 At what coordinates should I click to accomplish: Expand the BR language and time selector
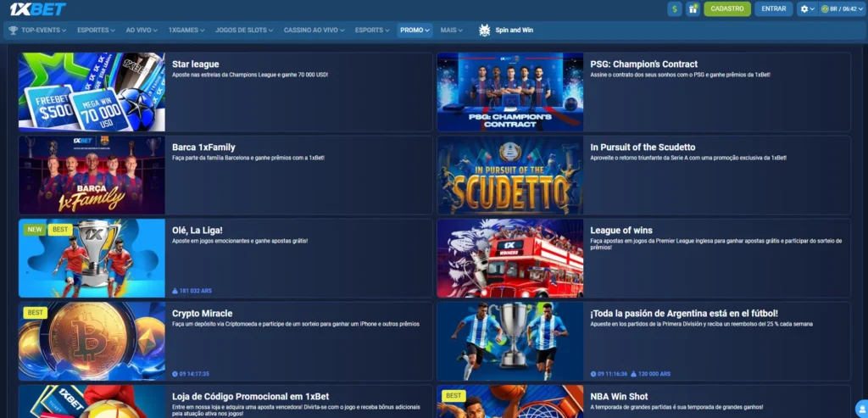[841, 9]
